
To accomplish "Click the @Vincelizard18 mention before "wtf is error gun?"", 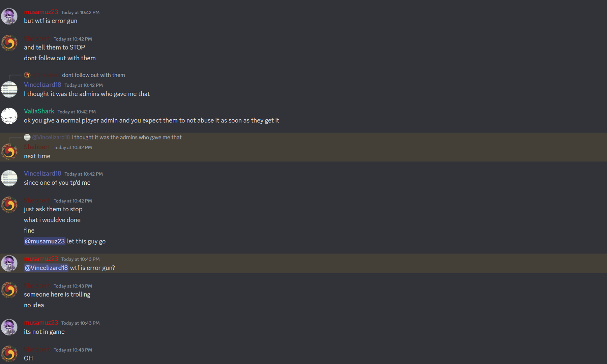I will [46, 268].
